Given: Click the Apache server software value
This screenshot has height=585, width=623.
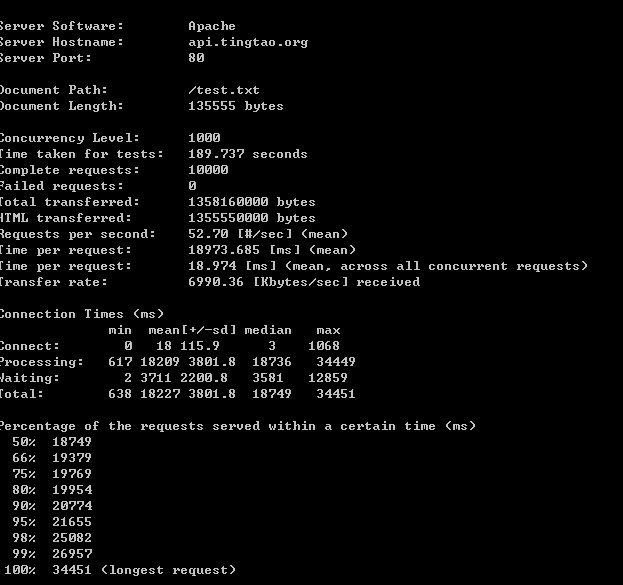Looking at the screenshot, I should coord(212,26).
